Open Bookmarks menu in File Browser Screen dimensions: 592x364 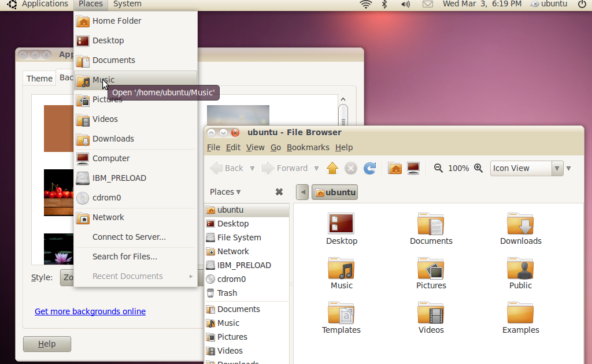[308, 147]
